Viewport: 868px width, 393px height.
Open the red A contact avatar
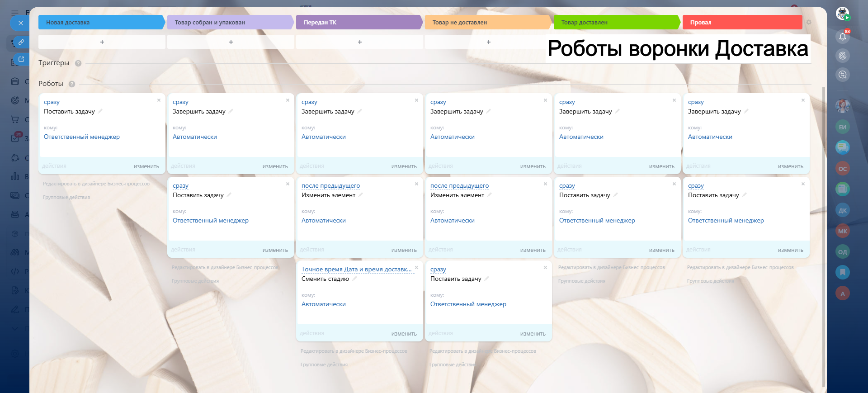coord(843,294)
